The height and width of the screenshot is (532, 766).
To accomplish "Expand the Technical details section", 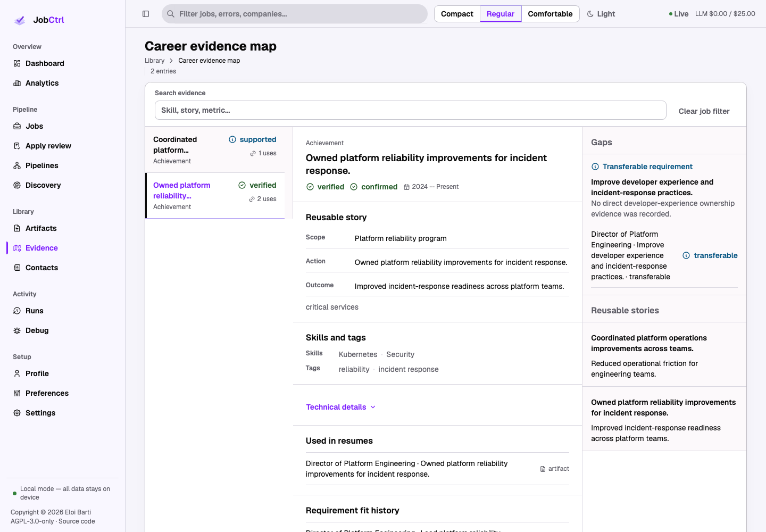I will point(340,407).
